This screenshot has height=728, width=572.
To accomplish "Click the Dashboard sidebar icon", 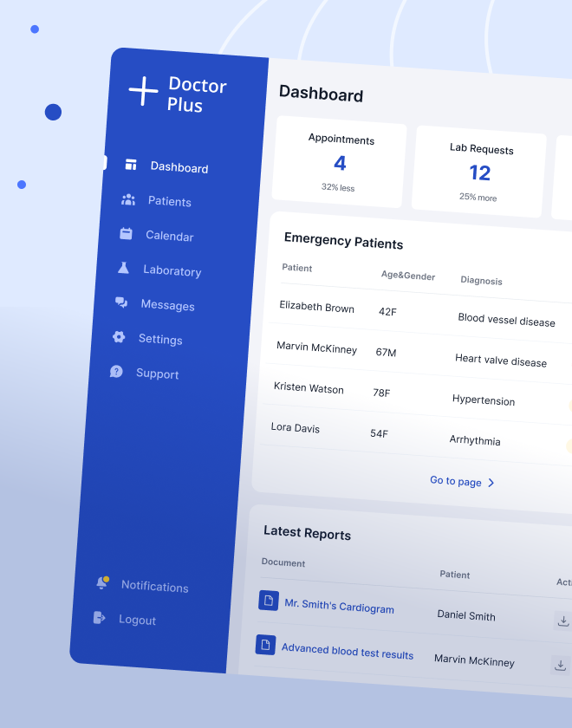I will [131, 165].
